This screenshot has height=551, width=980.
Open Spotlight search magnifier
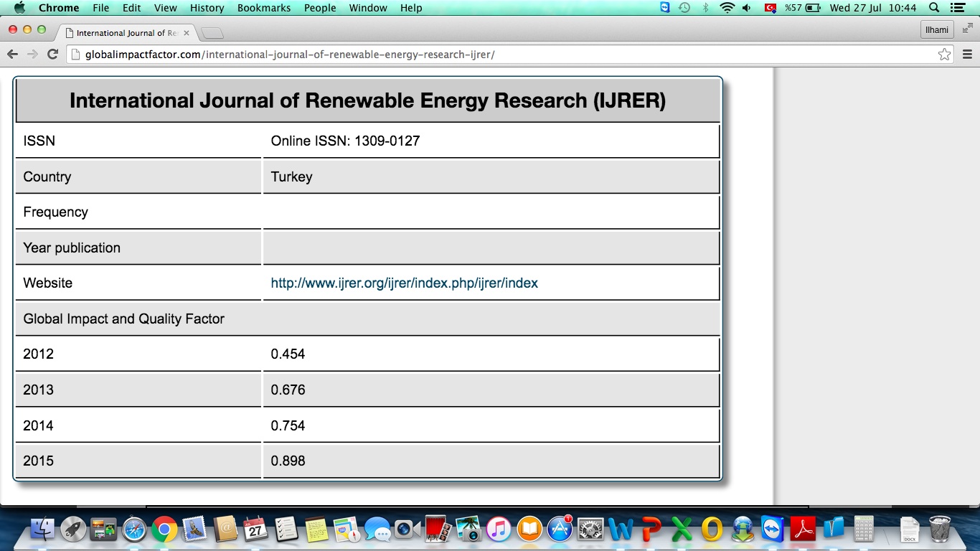tap(934, 8)
